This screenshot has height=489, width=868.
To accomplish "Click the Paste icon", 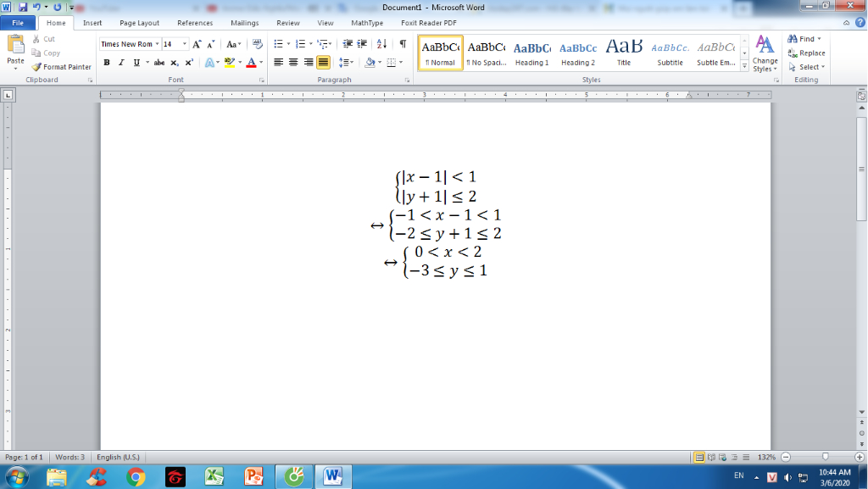I will [x=15, y=45].
